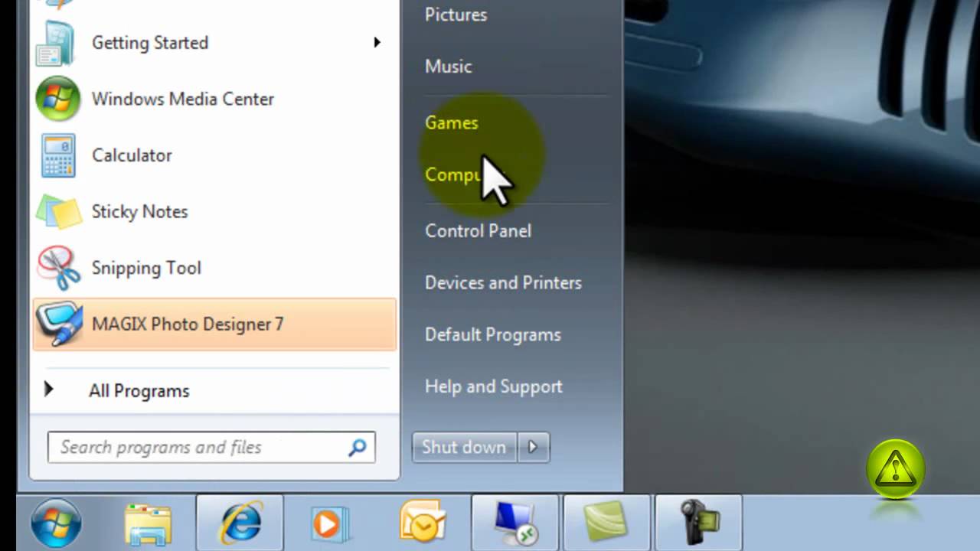980x551 pixels.
Task: Launch Internet Explorer from the taskbar
Action: 240,523
